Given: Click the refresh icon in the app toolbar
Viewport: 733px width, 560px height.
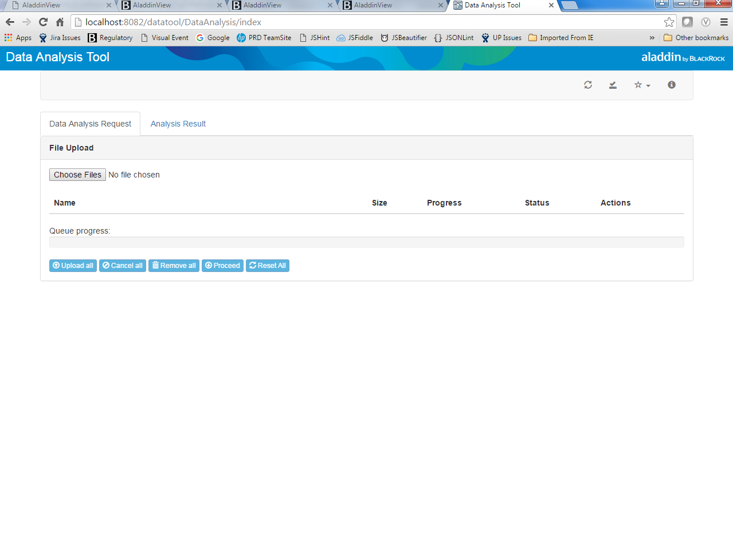Looking at the screenshot, I should (588, 85).
